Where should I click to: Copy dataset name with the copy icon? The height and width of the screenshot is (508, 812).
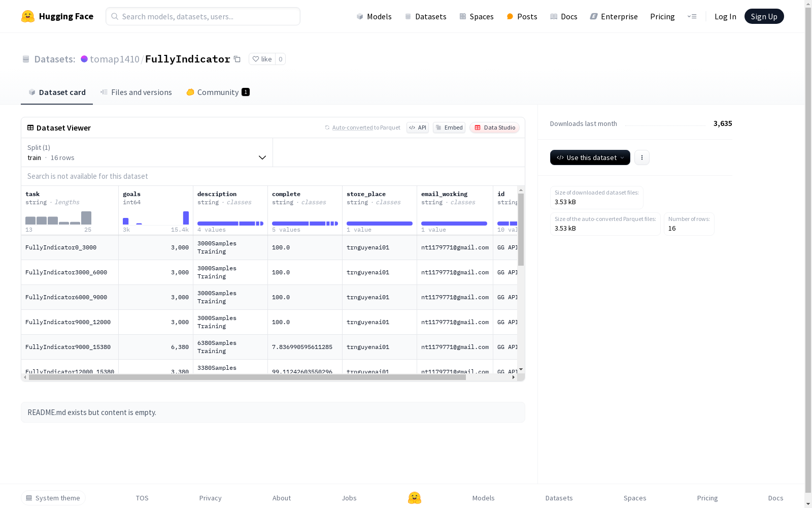coord(237,59)
